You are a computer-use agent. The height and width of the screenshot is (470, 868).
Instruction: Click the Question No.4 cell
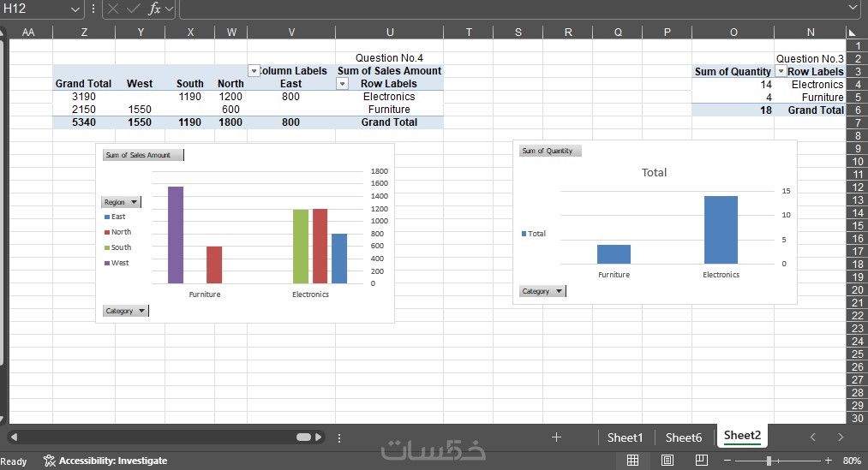point(389,58)
